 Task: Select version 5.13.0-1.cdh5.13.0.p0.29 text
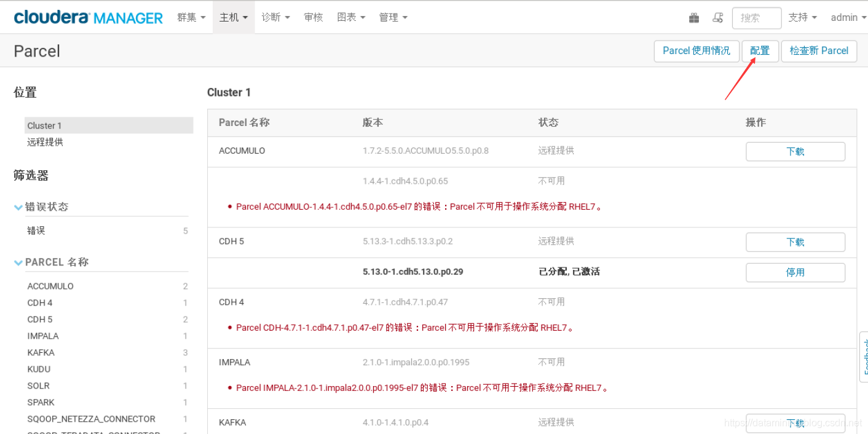click(413, 272)
